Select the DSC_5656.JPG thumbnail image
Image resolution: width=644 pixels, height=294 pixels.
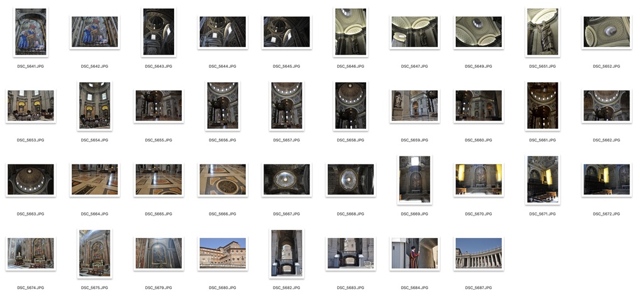click(223, 106)
